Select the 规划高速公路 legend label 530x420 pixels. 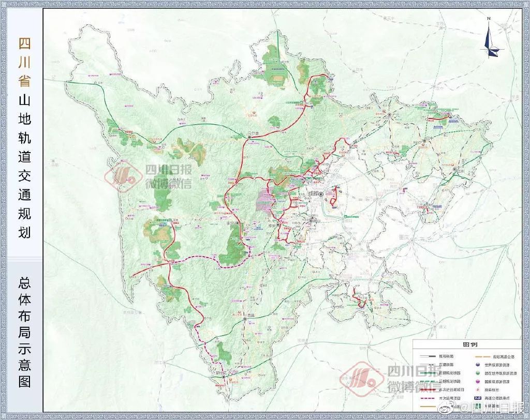pos(503,356)
